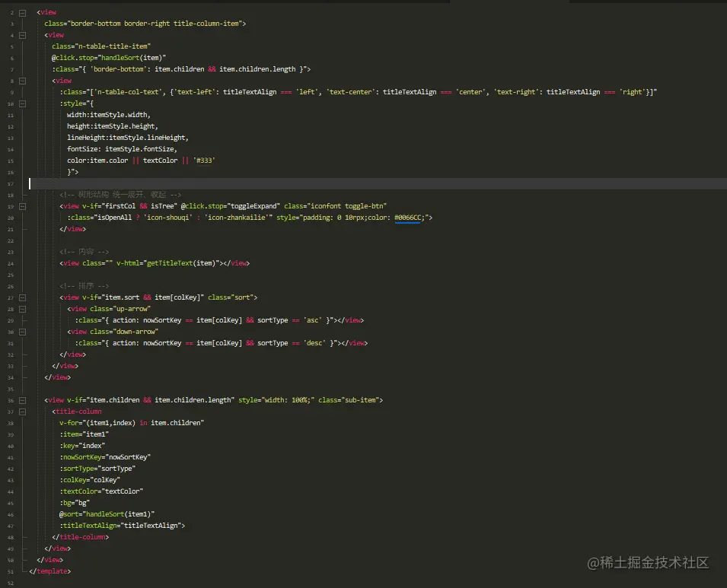Click the 'icon-shouqi' string
Screen dimensions: 727x588
tap(167, 218)
